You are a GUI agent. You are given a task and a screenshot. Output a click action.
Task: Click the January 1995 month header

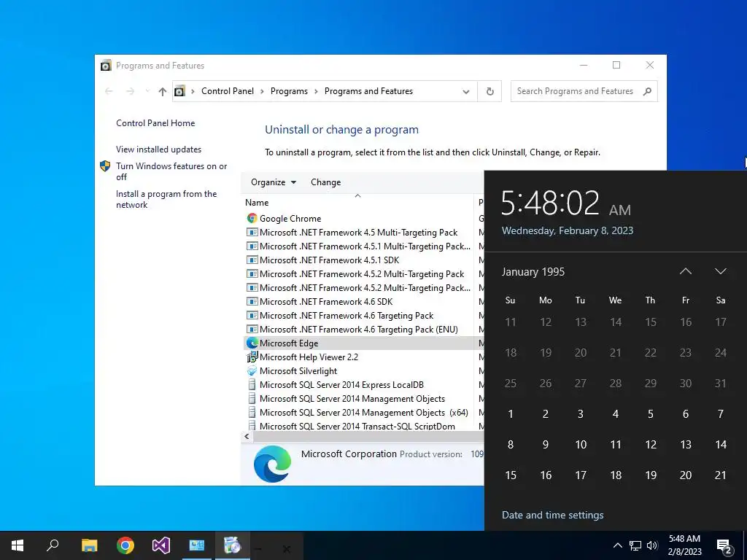click(x=533, y=272)
